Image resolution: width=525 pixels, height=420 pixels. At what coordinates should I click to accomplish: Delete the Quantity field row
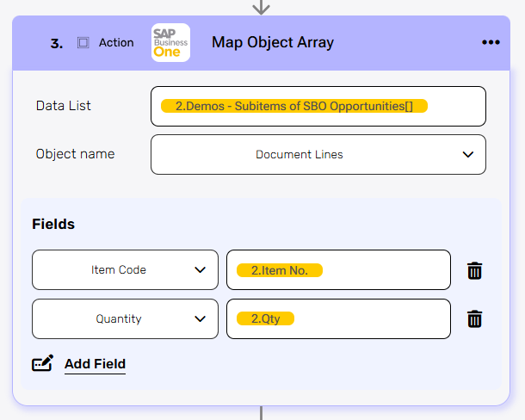point(474,319)
